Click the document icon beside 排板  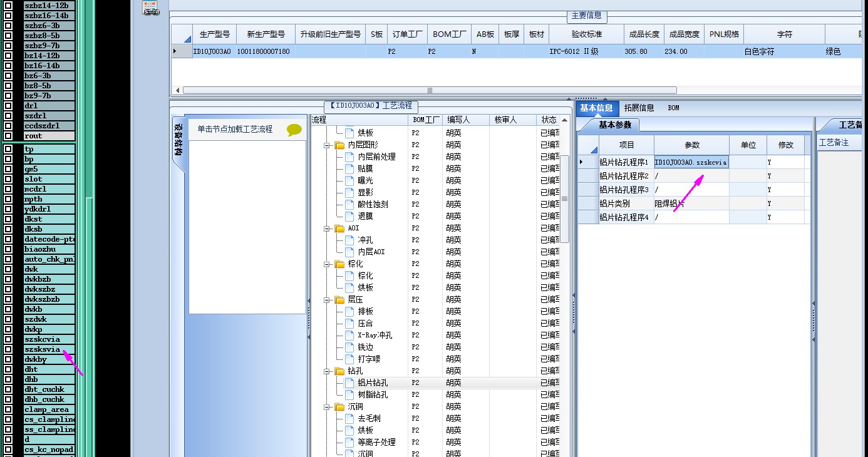(349, 311)
